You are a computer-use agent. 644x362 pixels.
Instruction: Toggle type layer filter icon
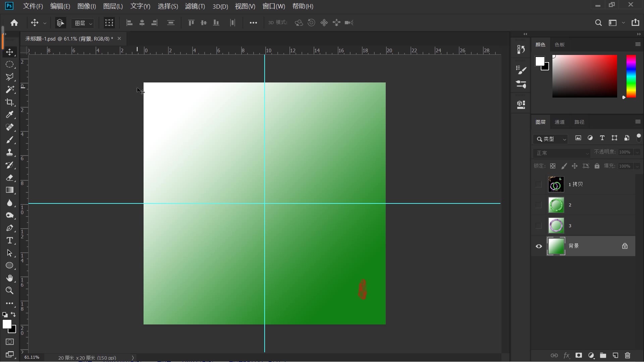[x=602, y=138]
